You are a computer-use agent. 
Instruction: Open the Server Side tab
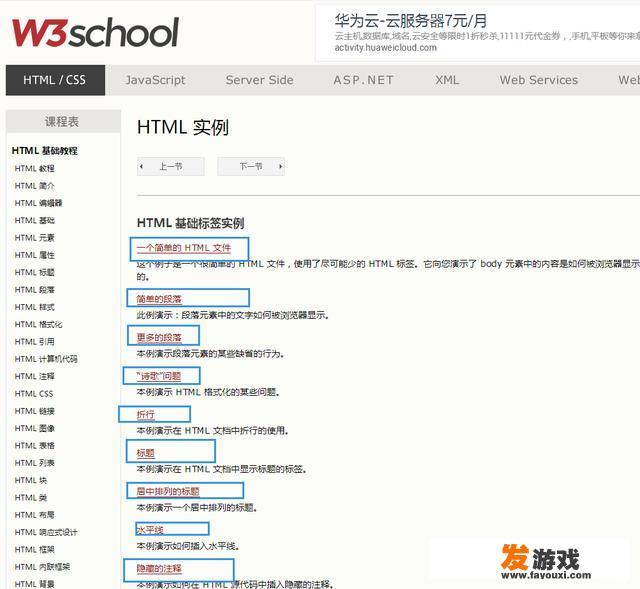[x=260, y=80]
